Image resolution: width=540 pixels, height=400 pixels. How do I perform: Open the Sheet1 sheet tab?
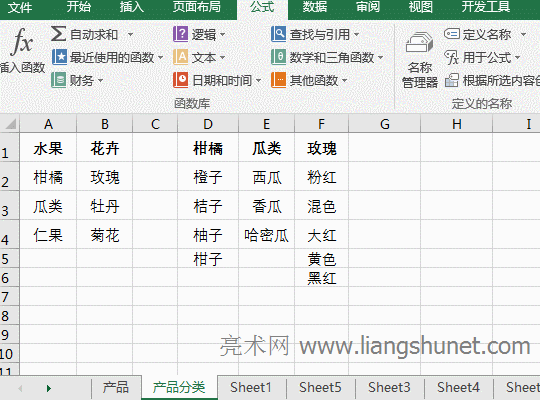point(251,388)
